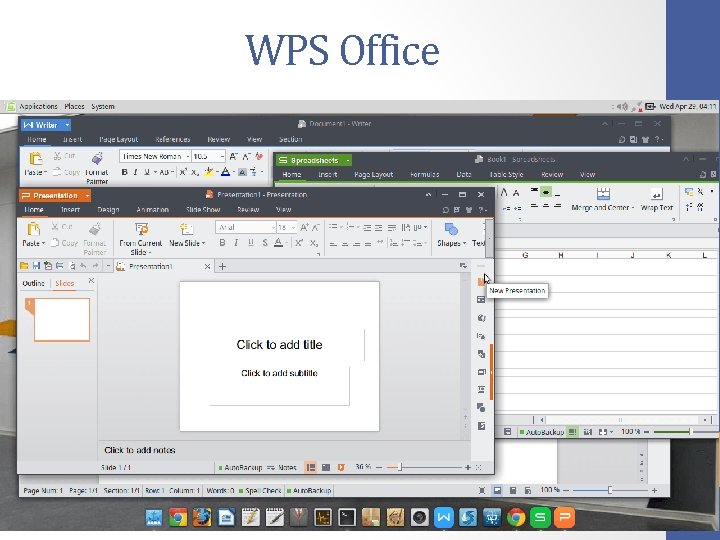Click Merge and Center in Spreadsheets

[x=602, y=200]
